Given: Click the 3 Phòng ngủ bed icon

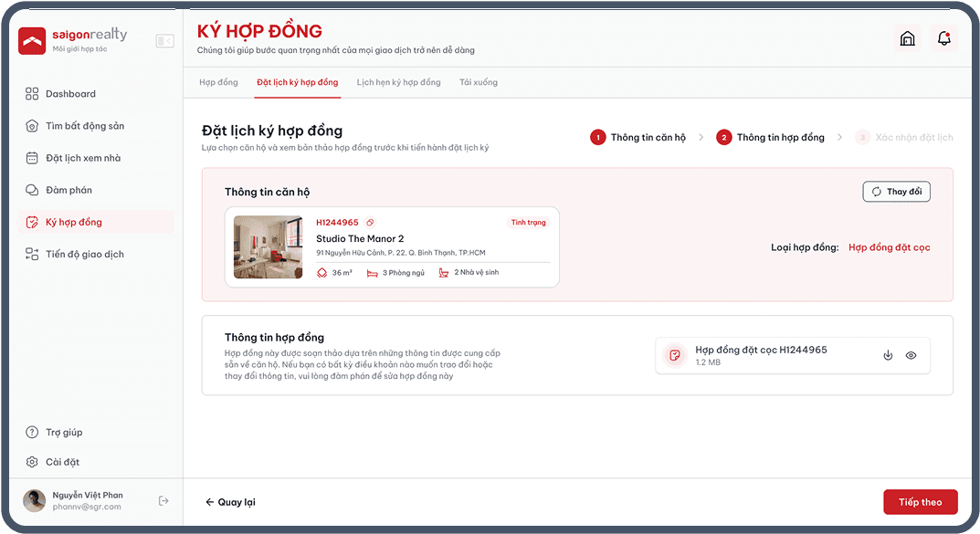Looking at the screenshot, I should [x=373, y=273].
